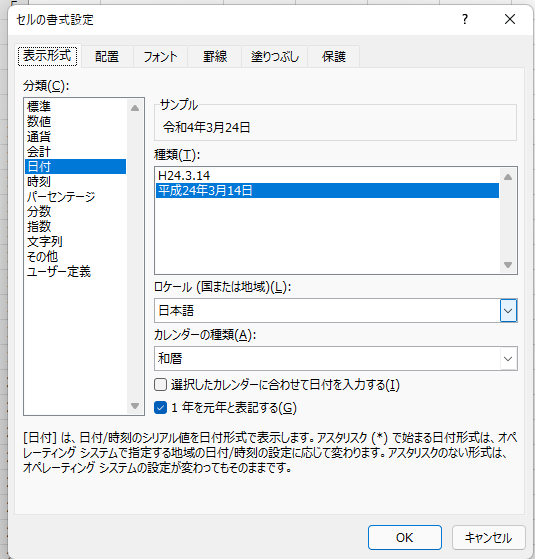This screenshot has width=535, height=559.
Task: Pick 時刻 category
Action: coord(76,181)
